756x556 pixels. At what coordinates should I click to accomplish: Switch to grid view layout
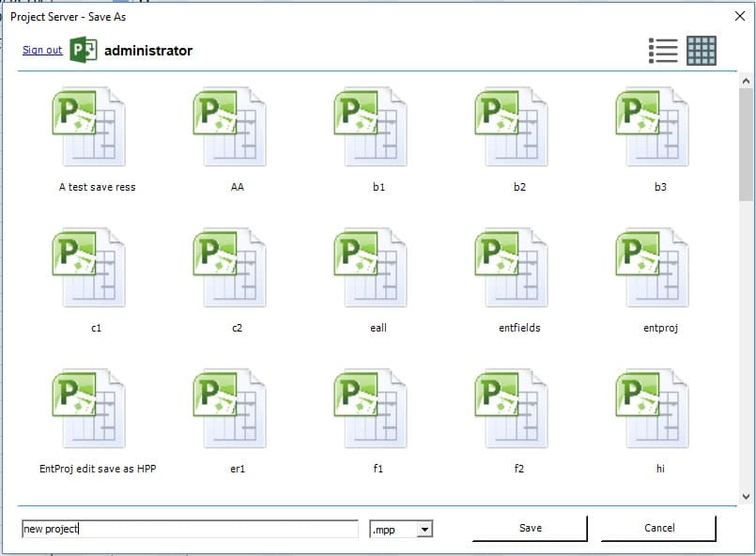click(700, 51)
